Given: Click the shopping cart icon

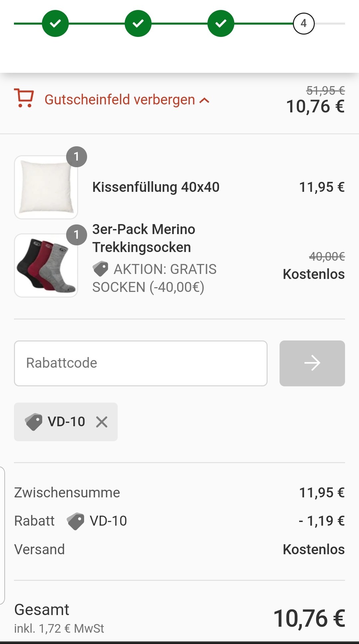Looking at the screenshot, I should pos(24,98).
